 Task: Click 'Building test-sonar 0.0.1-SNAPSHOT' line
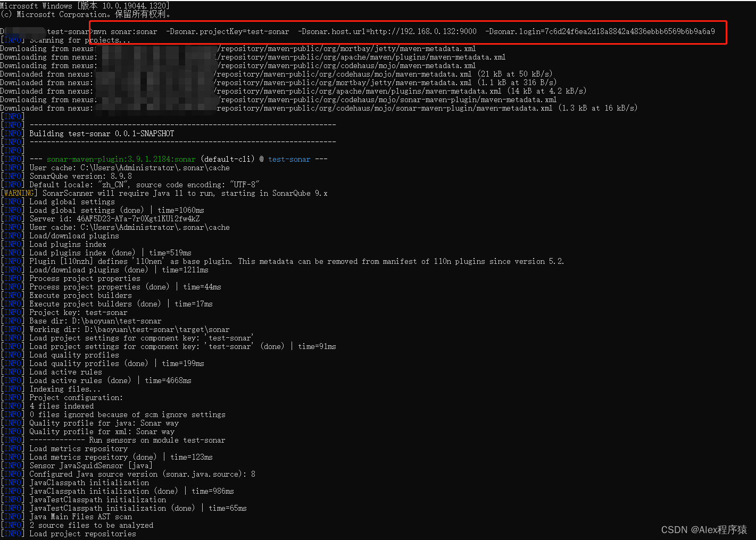coord(87,134)
